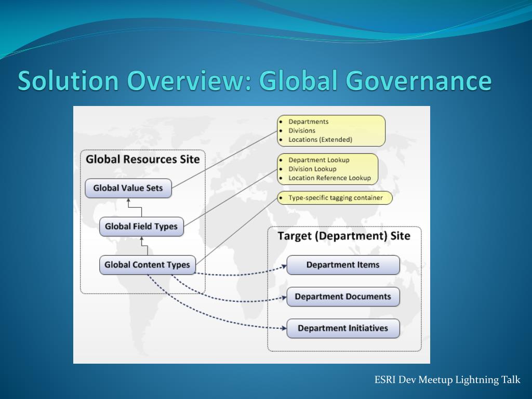Click the Target (Department) Site heading
Image resolution: width=532 pixels, height=399 pixels.
click(x=344, y=236)
